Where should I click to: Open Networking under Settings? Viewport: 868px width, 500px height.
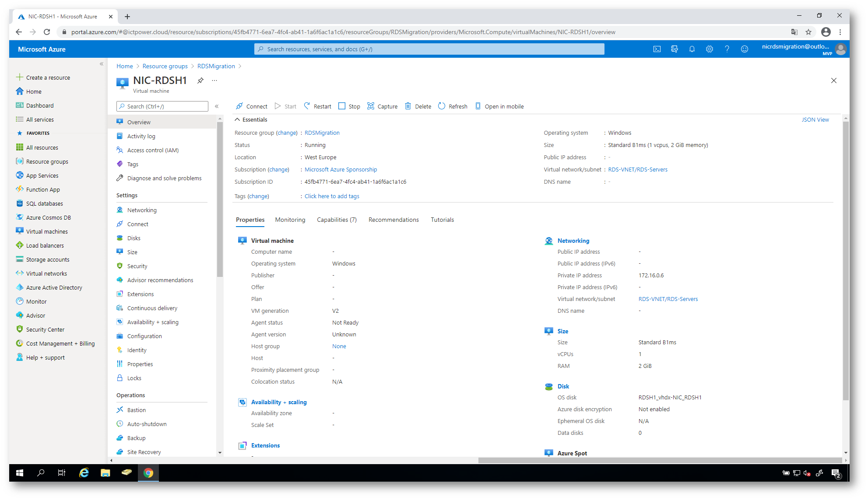137,210
